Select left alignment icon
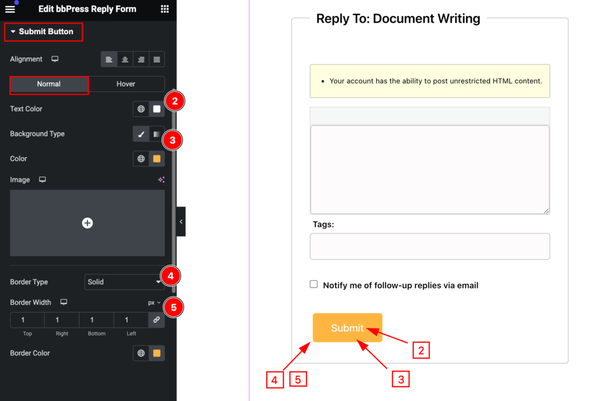600x401 pixels. [x=109, y=59]
